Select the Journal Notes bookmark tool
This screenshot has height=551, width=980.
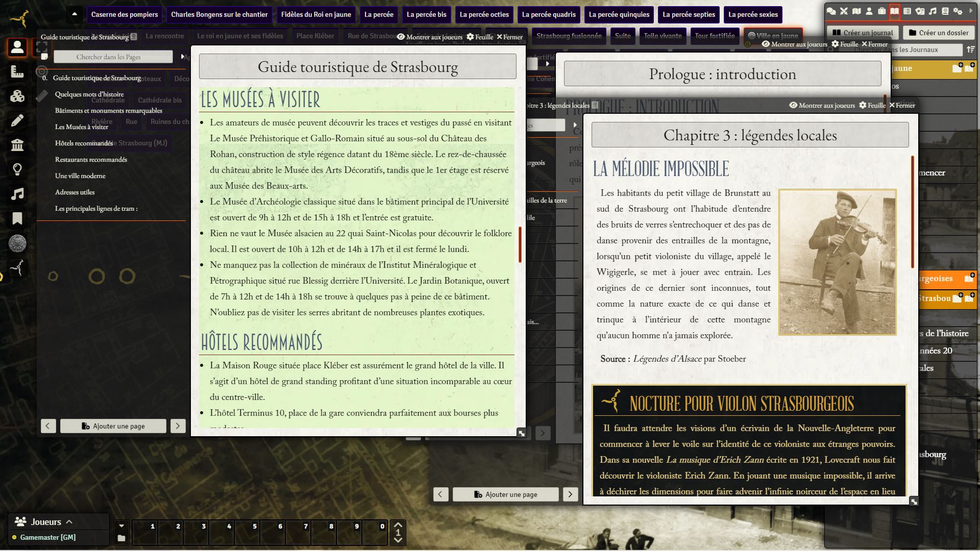17,218
